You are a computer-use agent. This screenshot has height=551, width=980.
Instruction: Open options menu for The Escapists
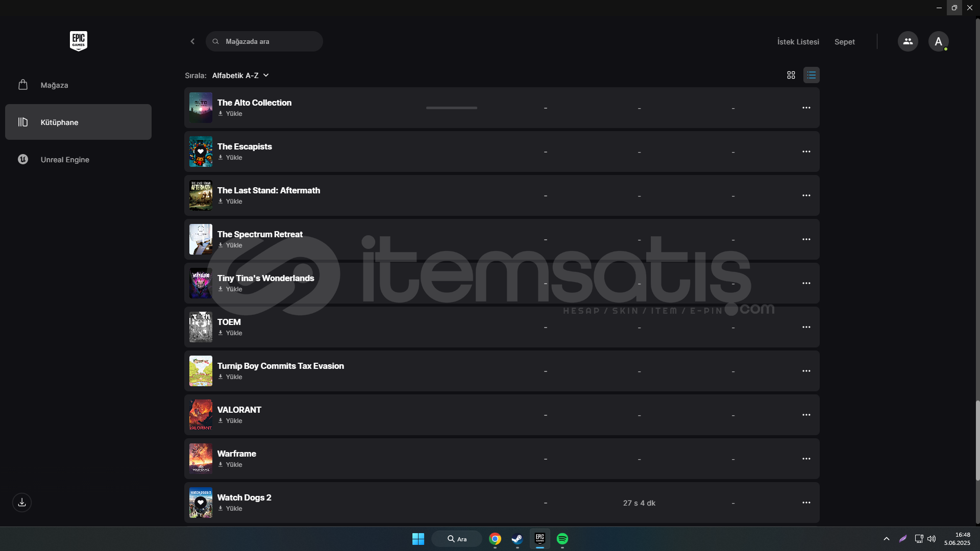click(806, 152)
